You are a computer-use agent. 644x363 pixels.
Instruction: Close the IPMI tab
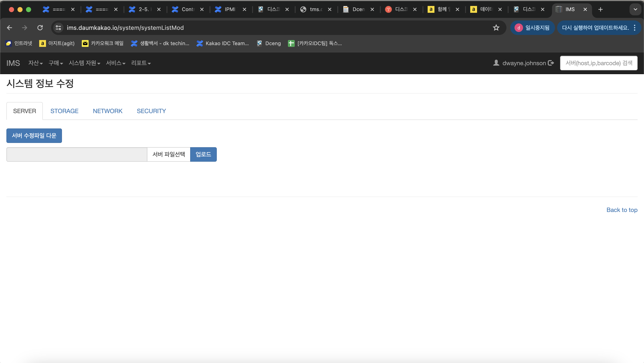244,10
